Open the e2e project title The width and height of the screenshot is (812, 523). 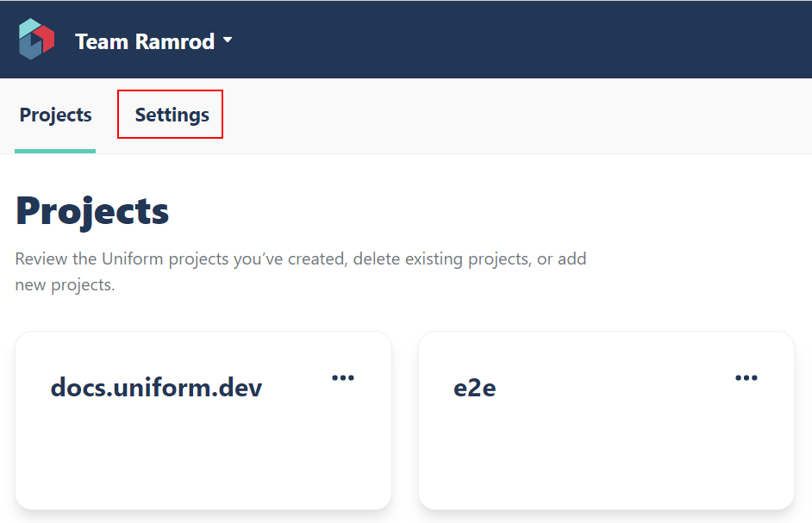coord(475,389)
